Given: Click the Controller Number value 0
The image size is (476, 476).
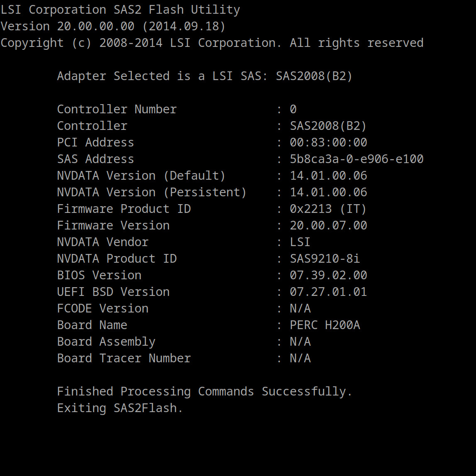Looking at the screenshot, I should (293, 109).
